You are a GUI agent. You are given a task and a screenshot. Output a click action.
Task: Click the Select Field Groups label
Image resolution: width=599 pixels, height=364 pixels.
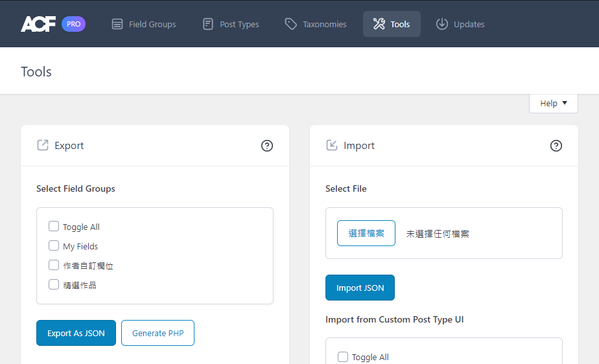76,189
